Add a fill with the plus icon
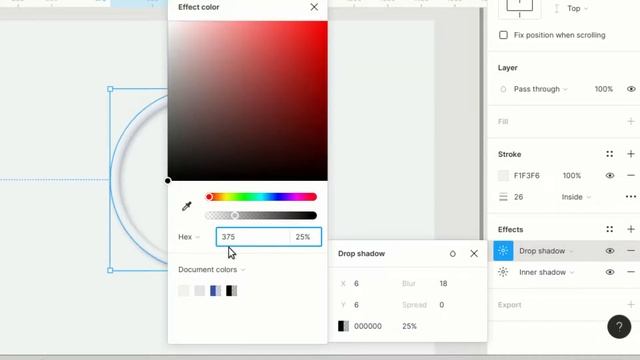The image size is (640, 360). point(631,122)
